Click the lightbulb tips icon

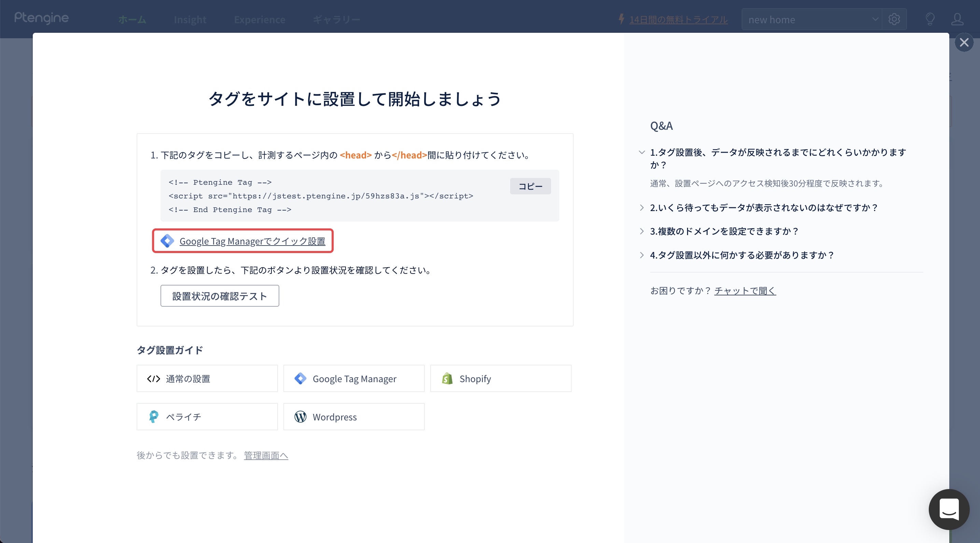[930, 19]
